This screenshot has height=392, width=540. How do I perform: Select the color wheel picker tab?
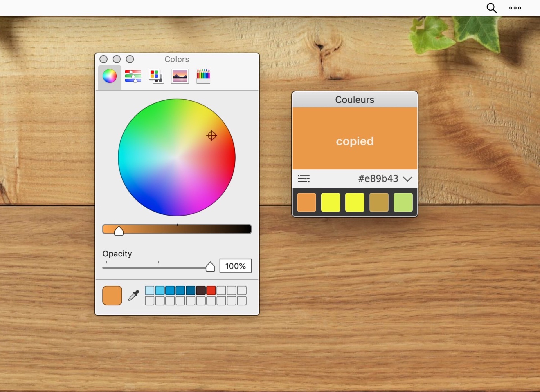tap(110, 76)
